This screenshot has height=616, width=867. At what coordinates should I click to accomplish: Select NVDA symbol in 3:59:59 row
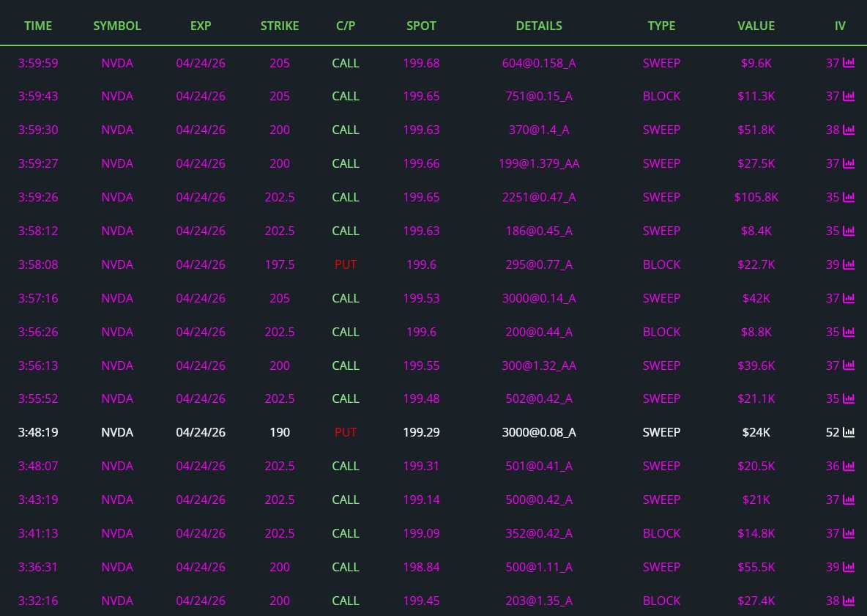click(117, 63)
